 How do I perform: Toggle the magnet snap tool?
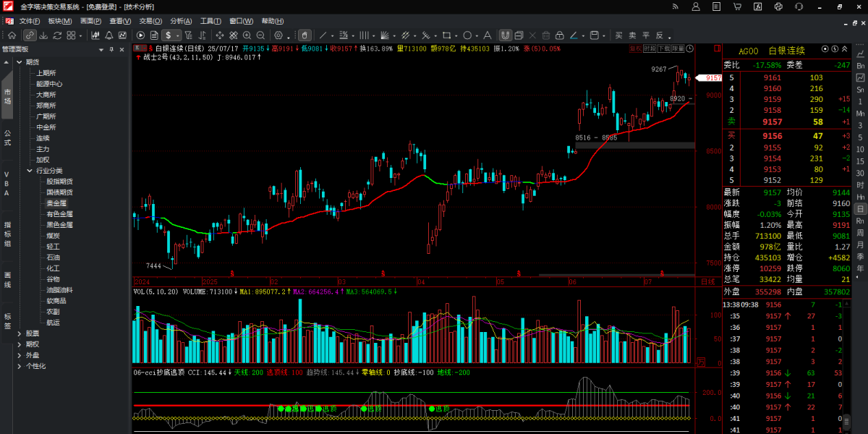click(506, 35)
